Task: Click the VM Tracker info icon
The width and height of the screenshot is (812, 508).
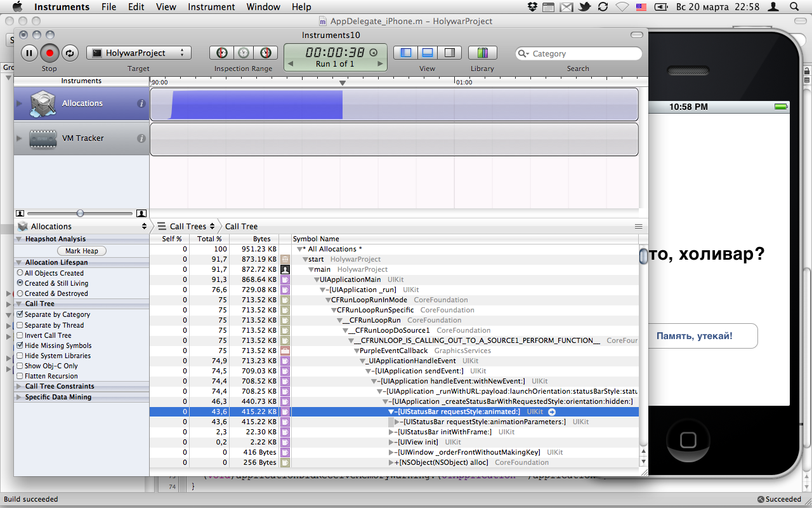Action: coord(141,138)
